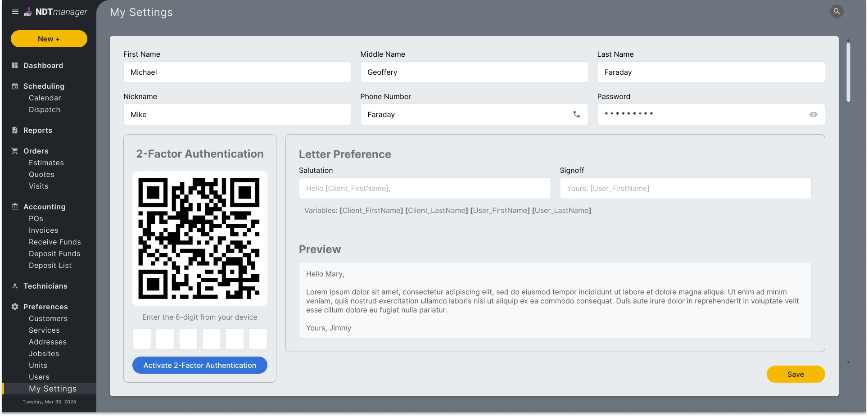
Task: Select Addresses in sidebar
Action: 48,342
